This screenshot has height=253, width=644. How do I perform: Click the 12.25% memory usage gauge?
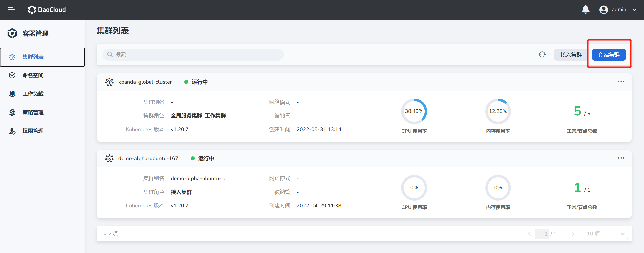498,111
